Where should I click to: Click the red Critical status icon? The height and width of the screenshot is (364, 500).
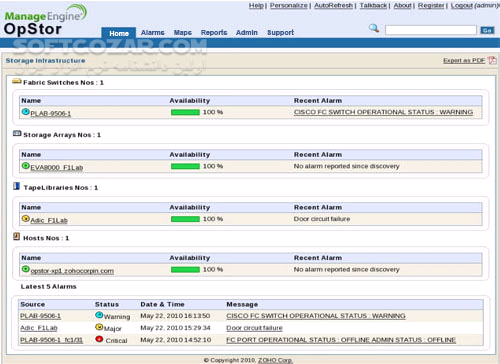pyautogui.click(x=99, y=339)
